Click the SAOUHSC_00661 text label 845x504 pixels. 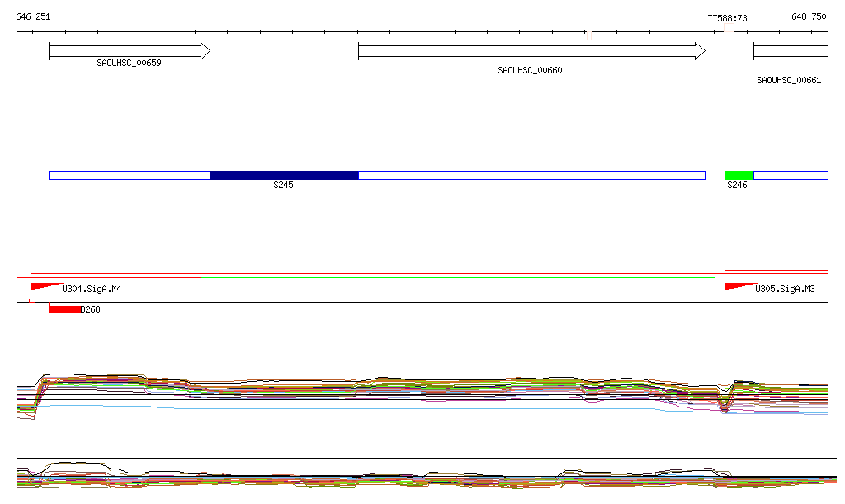click(x=789, y=80)
